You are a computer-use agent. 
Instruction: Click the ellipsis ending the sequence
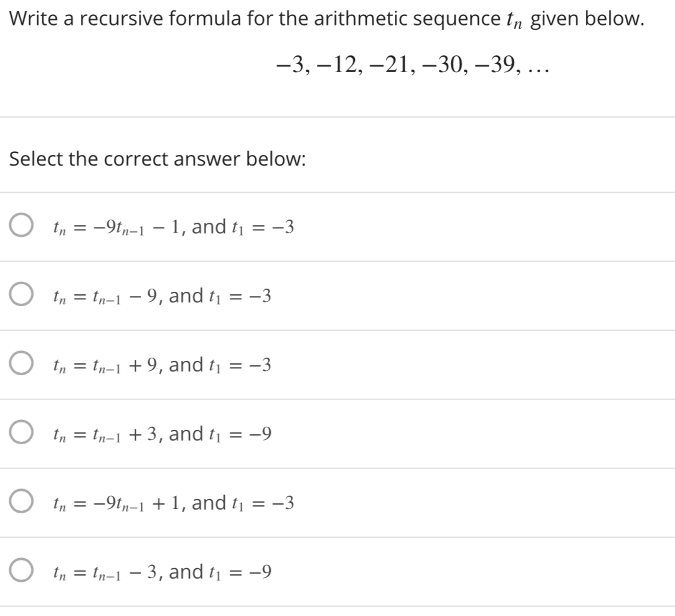[x=539, y=71]
